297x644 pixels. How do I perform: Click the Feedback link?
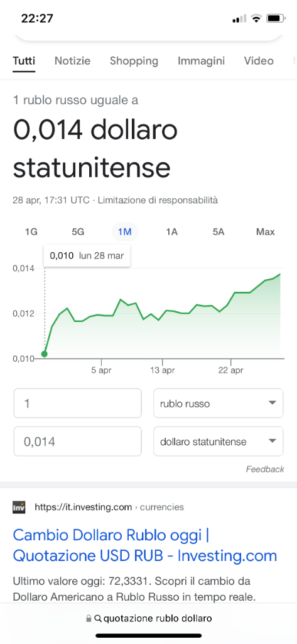[x=265, y=469]
